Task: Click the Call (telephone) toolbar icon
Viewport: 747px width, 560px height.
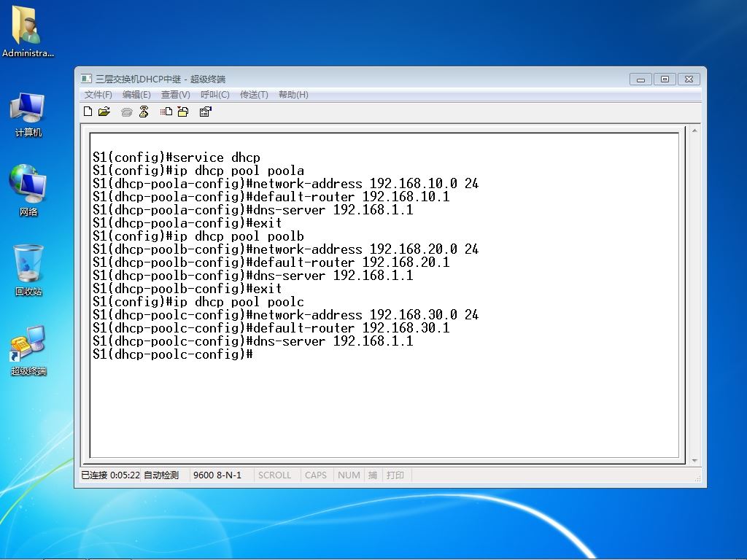Action: (127, 112)
